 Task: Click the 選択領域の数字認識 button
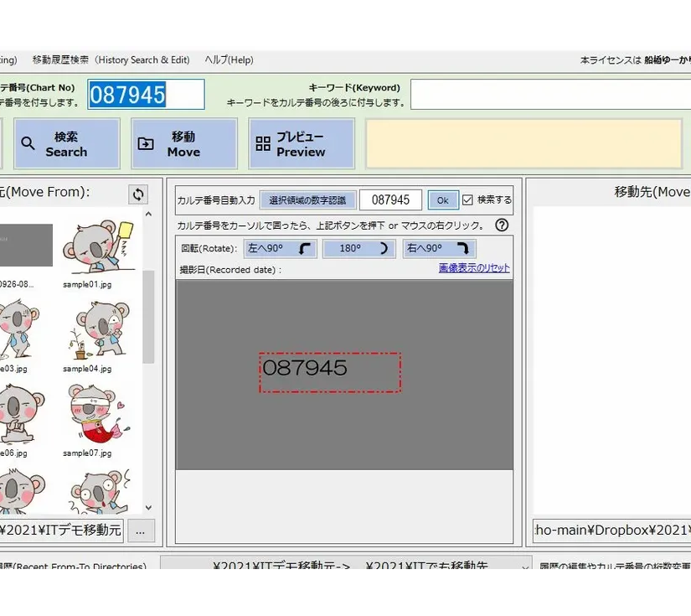point(307,200)
